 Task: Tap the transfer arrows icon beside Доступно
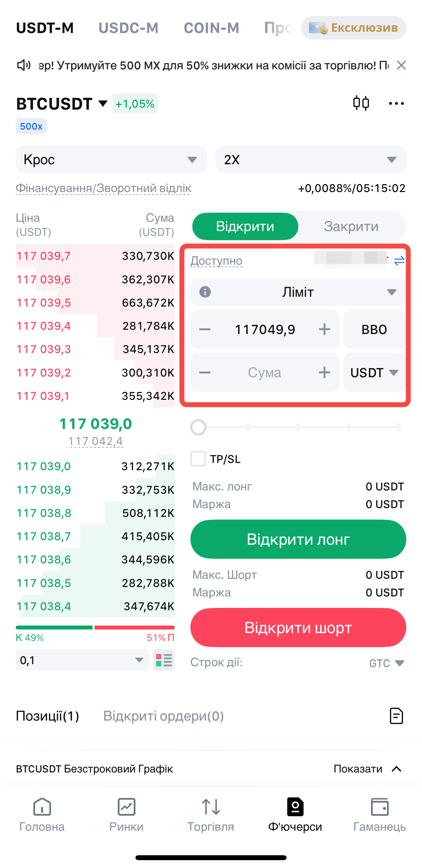399,261
